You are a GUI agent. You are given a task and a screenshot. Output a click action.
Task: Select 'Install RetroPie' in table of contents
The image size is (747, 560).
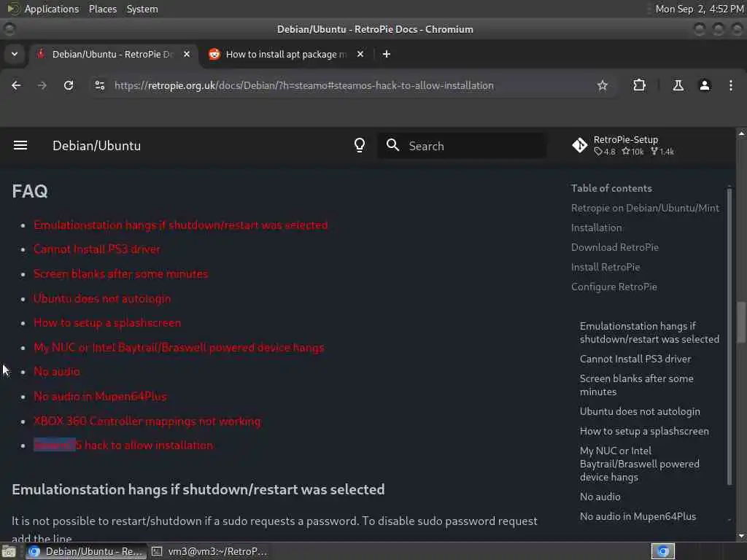point(605,267)
